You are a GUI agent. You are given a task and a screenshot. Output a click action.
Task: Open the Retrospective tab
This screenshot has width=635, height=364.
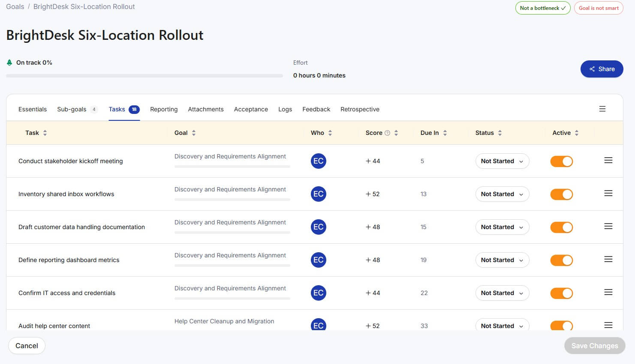pyautogui.click(x=360, y=109)
